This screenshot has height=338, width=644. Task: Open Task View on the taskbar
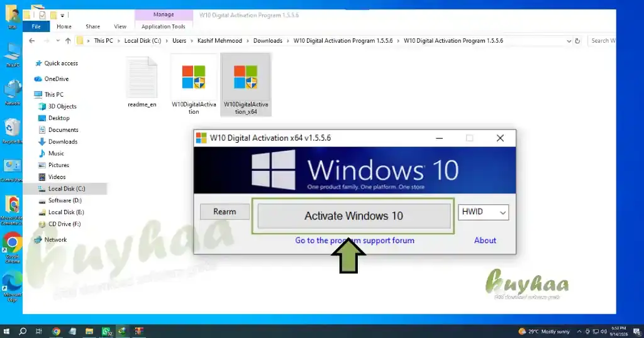39,331
